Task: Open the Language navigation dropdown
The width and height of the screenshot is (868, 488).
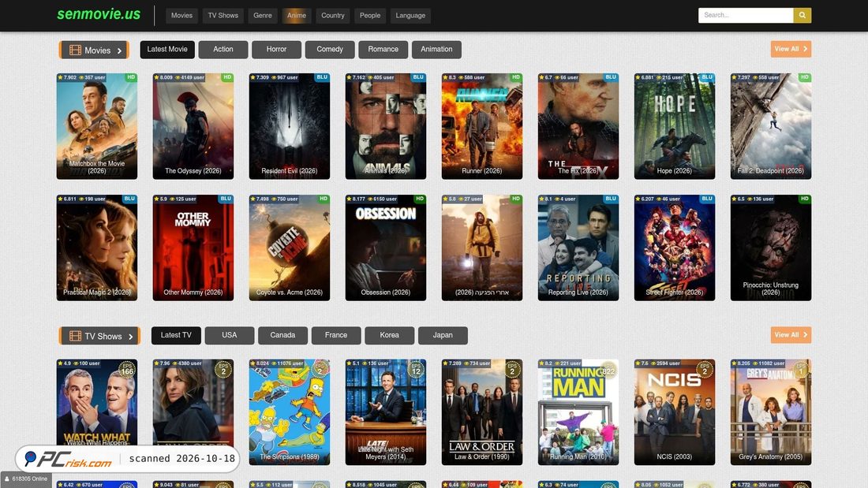Action: click(x=410, y=16)
